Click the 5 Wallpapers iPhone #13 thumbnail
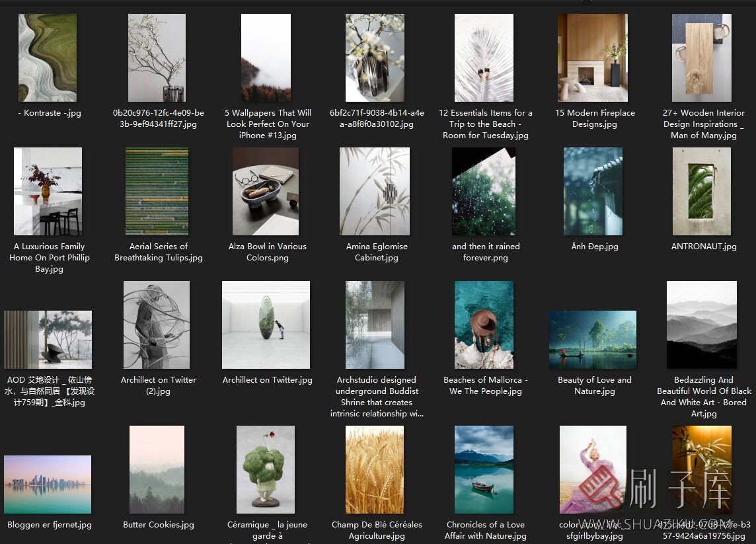This screenshot has width=756, height=544. 266,58
